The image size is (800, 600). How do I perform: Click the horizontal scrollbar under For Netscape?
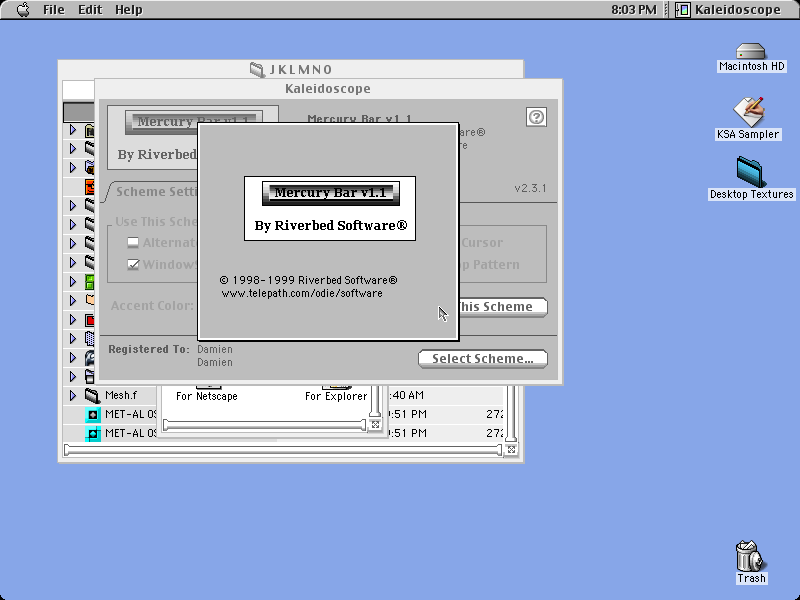(264, 425)
